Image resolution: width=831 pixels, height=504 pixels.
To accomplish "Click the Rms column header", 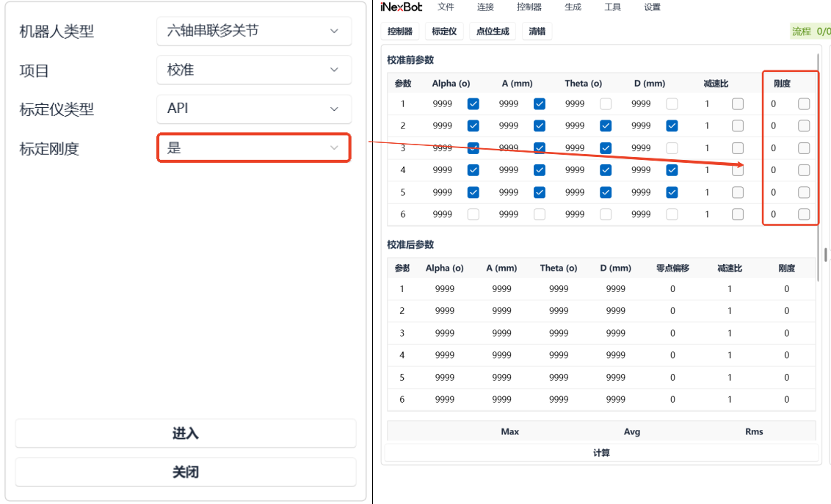I will 754,431.
